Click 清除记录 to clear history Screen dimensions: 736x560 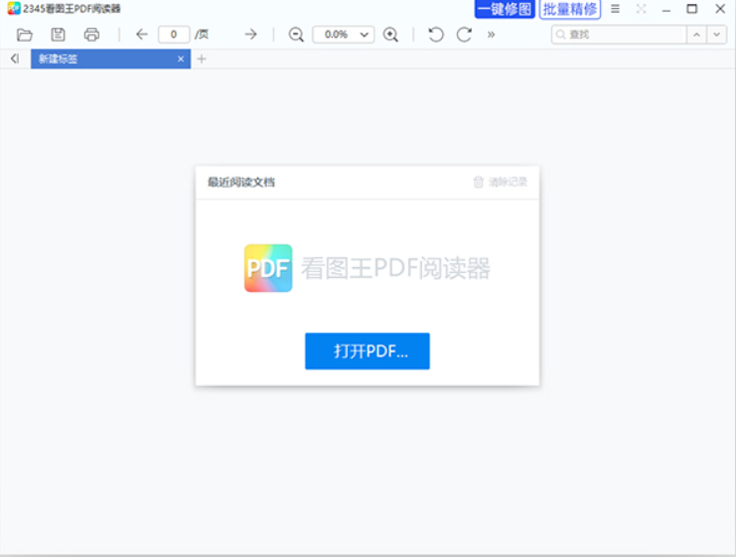pyautogui.click(x=508, y=182)
